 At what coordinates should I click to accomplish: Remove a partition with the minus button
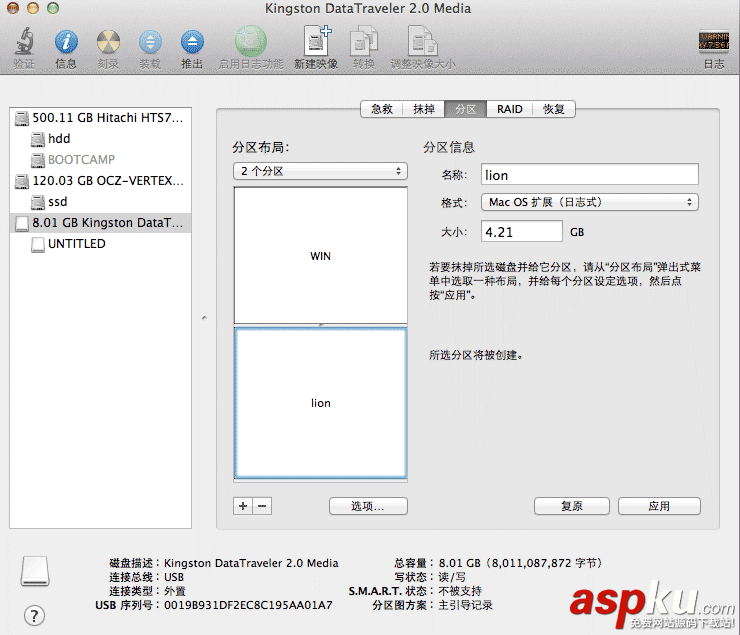coord(262,506)
